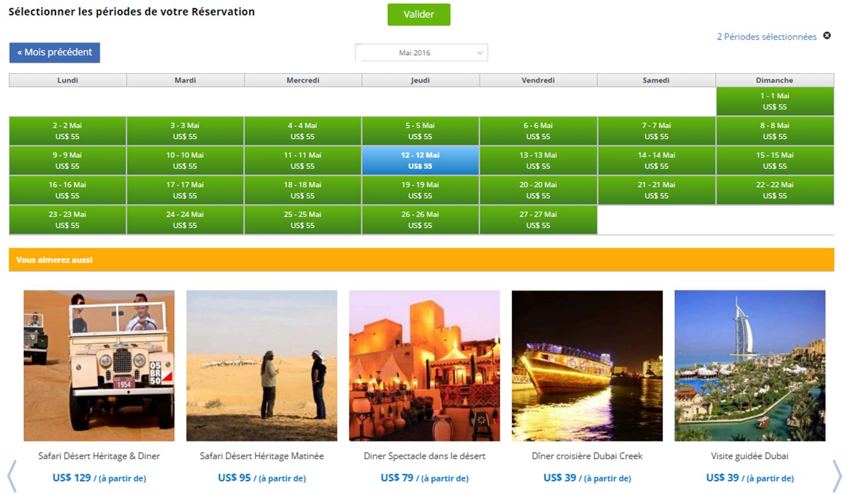This screenshot has height=494, width=868.
Task: Pick the 4 - 4 Mai period
Action: (303, 131)
